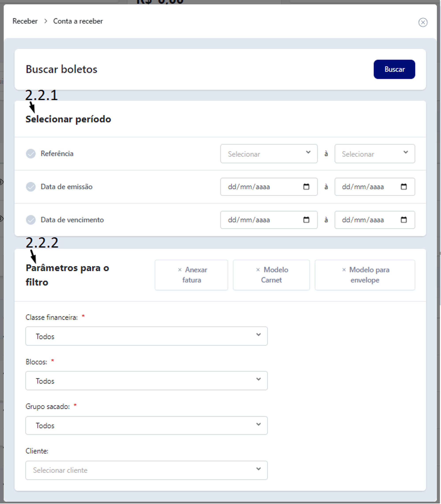Expand the Grupo sacado dropdown

(x=146, y=425)
